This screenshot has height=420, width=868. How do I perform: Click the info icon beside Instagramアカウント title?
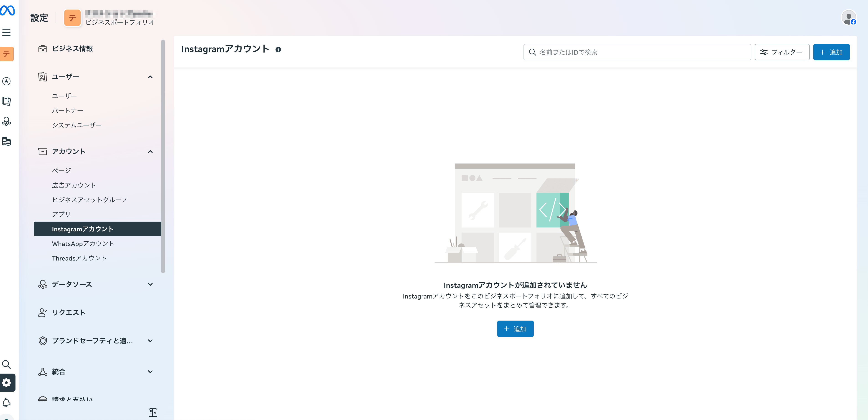(278, 50)
